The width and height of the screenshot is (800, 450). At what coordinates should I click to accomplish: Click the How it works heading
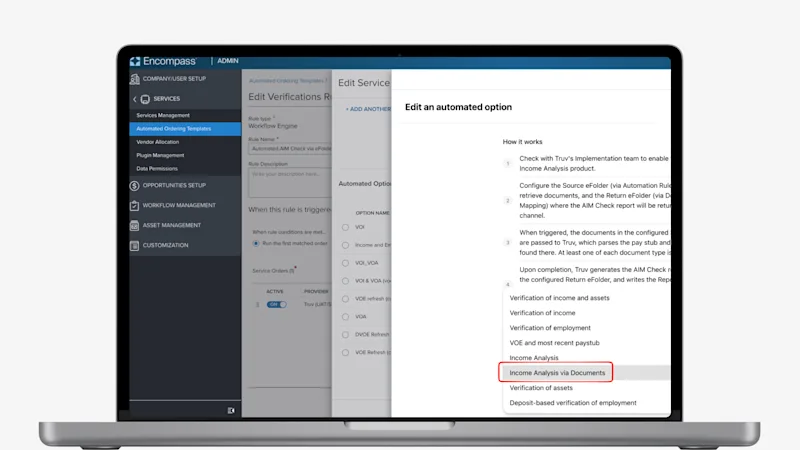coord(522,142)
